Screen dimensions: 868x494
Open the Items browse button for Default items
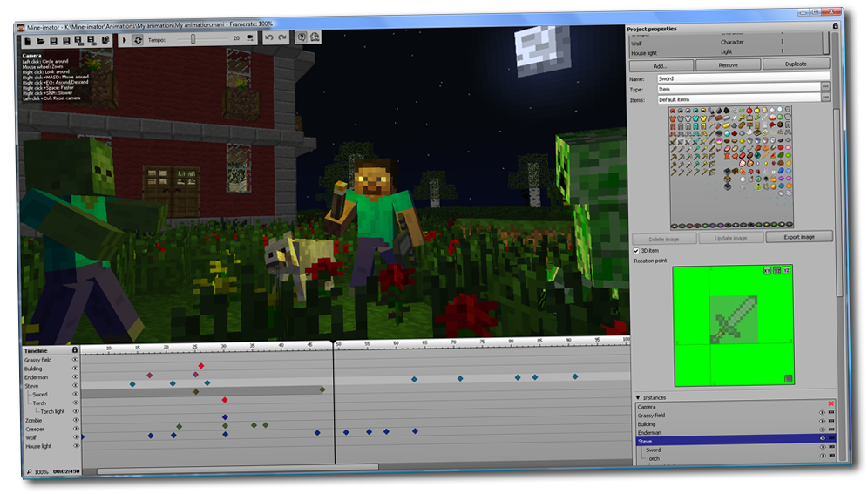point(824,98)
